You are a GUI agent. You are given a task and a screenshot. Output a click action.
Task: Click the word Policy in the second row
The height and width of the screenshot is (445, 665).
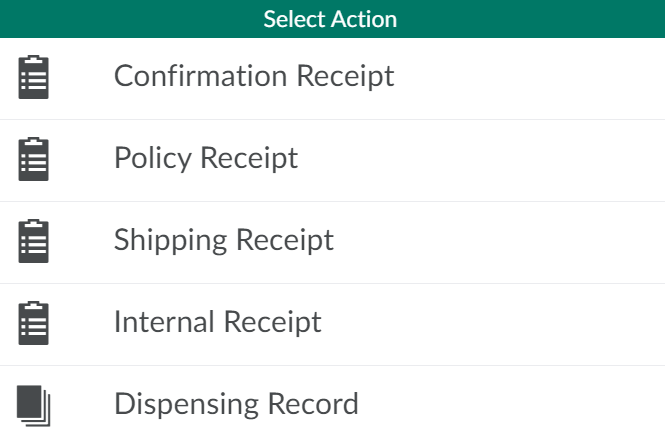coord(153,158)
